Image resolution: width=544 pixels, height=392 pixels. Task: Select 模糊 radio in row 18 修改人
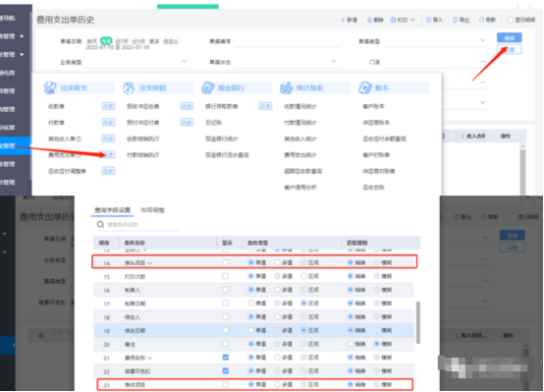point(377,316)
